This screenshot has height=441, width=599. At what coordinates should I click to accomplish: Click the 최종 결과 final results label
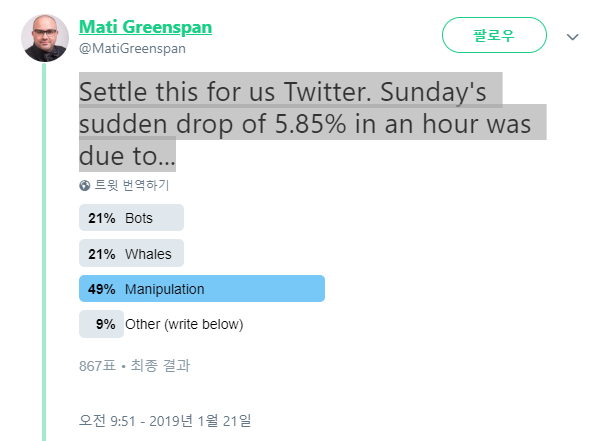pyautogui.click(x=160, y=366)
